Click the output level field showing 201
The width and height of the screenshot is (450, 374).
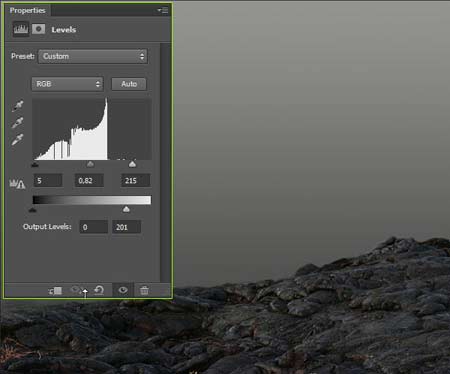pyautogui.click(x=126, y=227)
